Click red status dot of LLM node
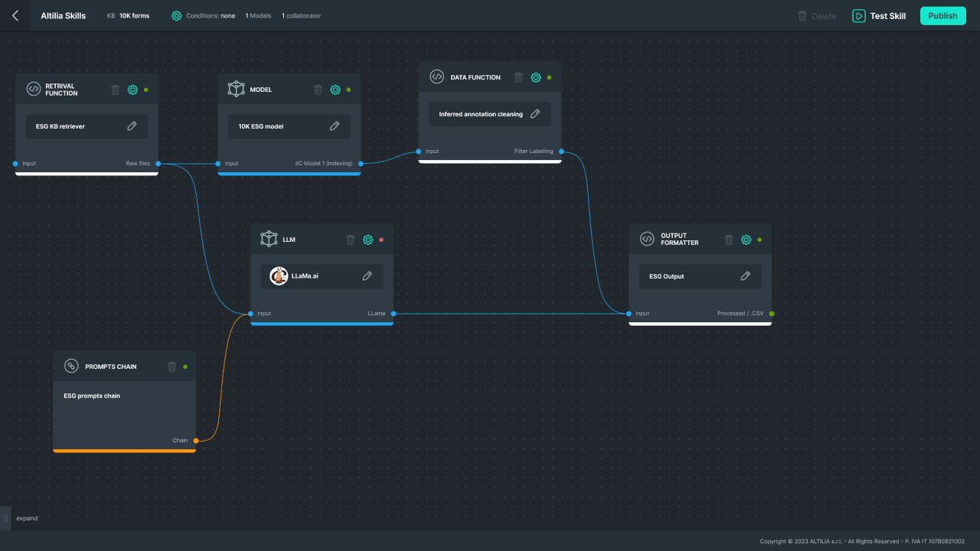Viewport: 980px width, 551px height. (x=381, y=240)
